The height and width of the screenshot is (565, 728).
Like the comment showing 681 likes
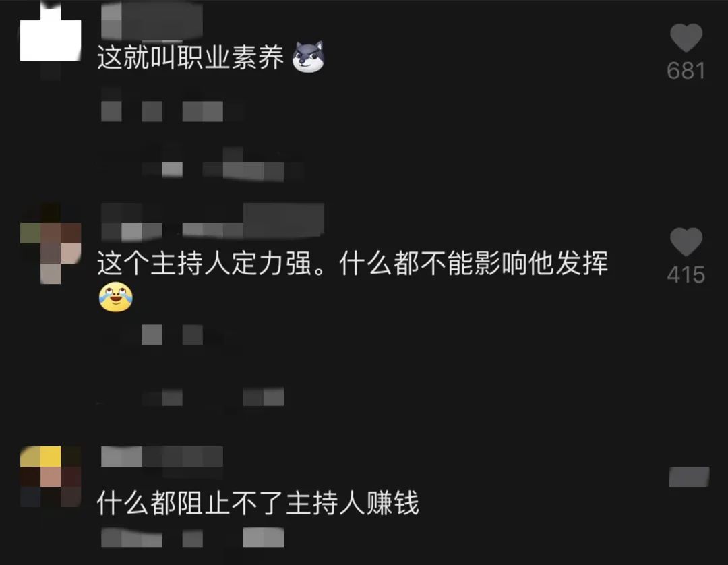pos(686,37)
